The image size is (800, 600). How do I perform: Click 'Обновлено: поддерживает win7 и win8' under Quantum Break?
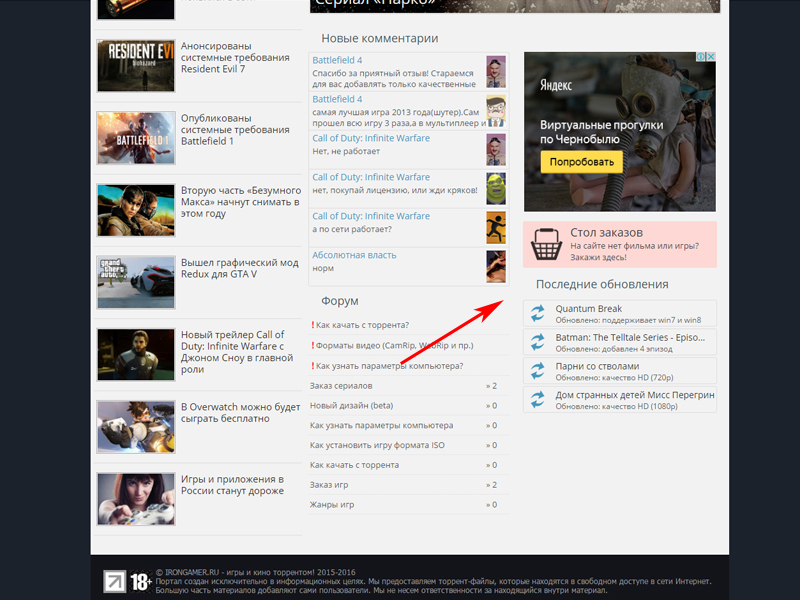pyautogui.click(x=628, y=320)
